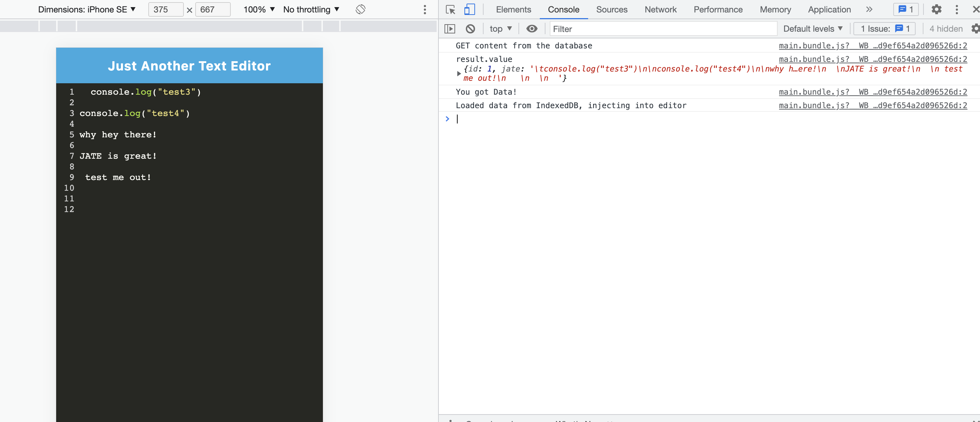
Task: Switch to the Performance tab
Action: (718, 10)
